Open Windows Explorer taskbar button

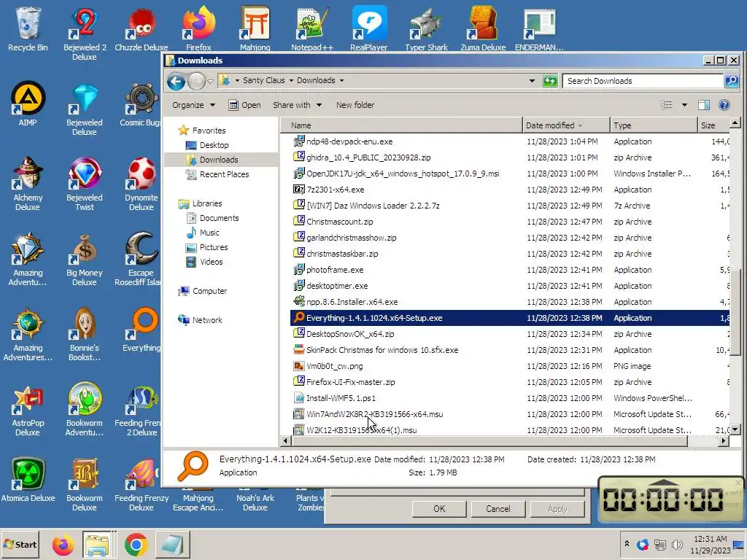(98, 544)
